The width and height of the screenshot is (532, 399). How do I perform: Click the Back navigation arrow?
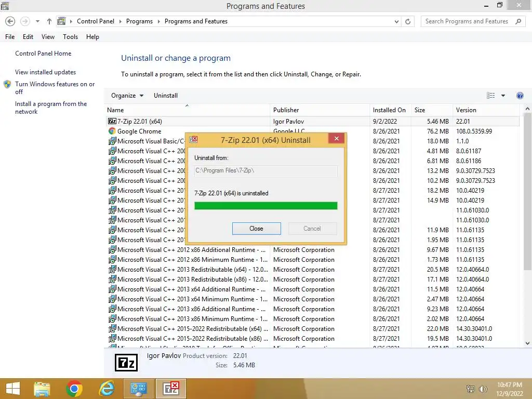[x=10, y=21]
